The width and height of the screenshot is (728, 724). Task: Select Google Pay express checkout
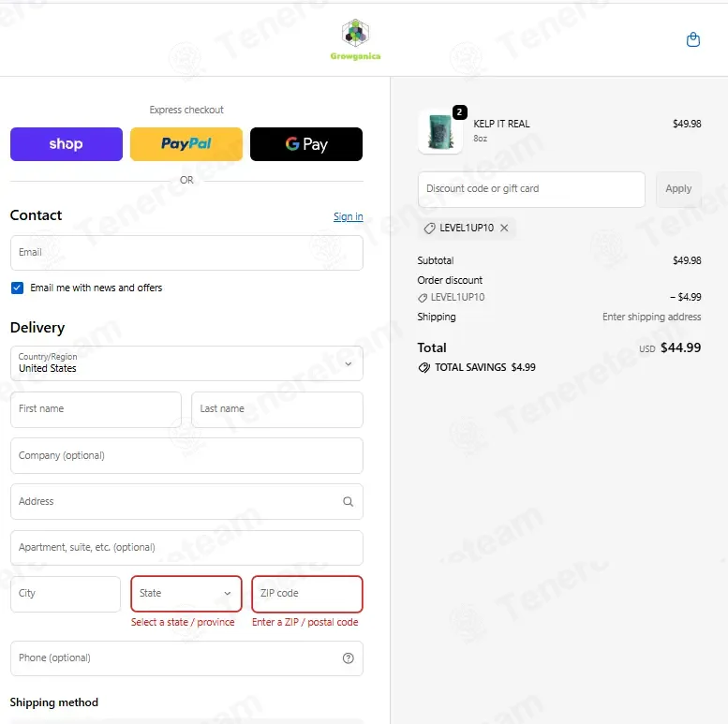pos(306,144)
